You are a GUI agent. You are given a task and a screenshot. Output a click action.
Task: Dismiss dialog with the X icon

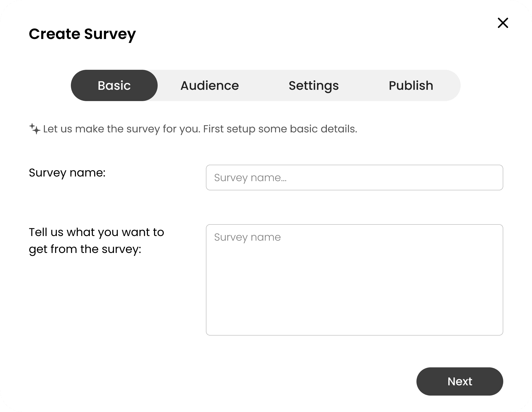tap(503, 23)
